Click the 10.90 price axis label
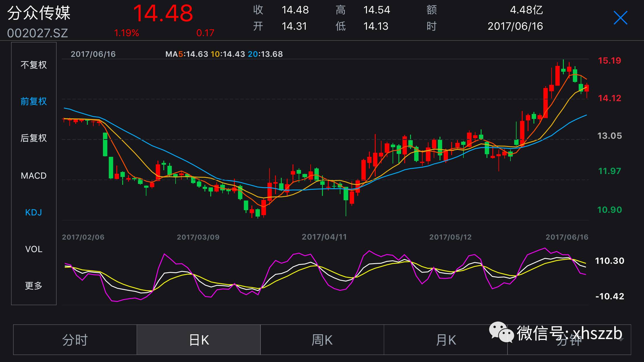Screen dimensions: 644x362 (610, 210)
